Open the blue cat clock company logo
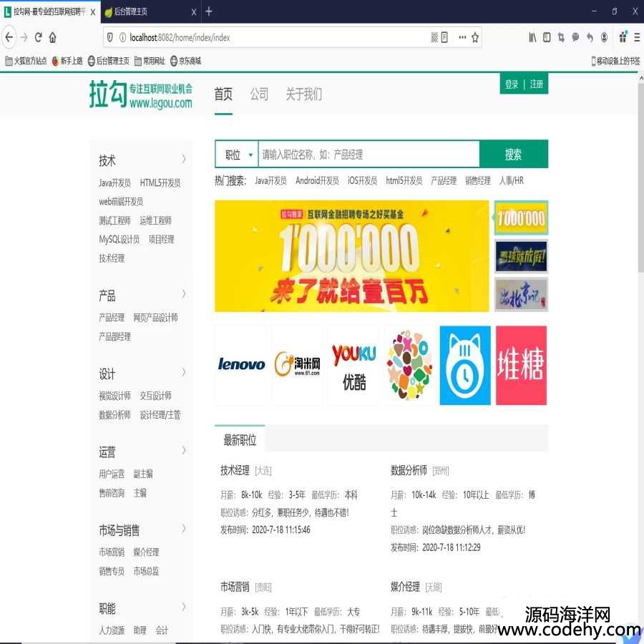The width and height of the screenshot is (644, 644). pos(465,365)
